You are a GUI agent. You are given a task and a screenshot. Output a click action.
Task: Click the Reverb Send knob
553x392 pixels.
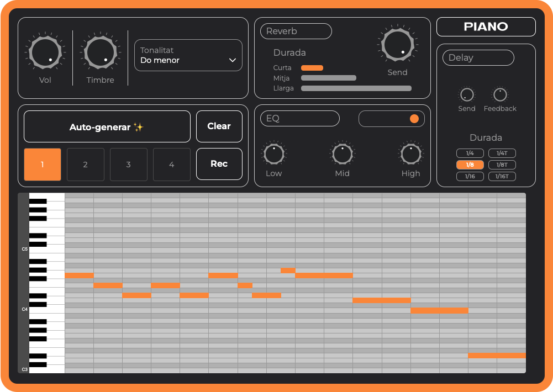[397, 45]
